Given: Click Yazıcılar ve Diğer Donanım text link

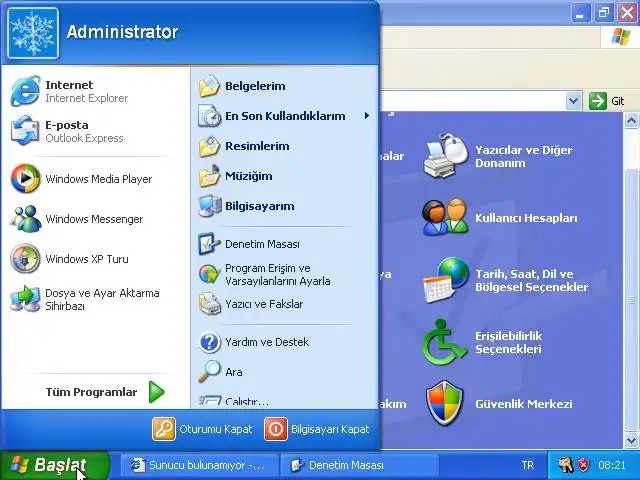Looking at the screenshot, I should tap(524, 156).
